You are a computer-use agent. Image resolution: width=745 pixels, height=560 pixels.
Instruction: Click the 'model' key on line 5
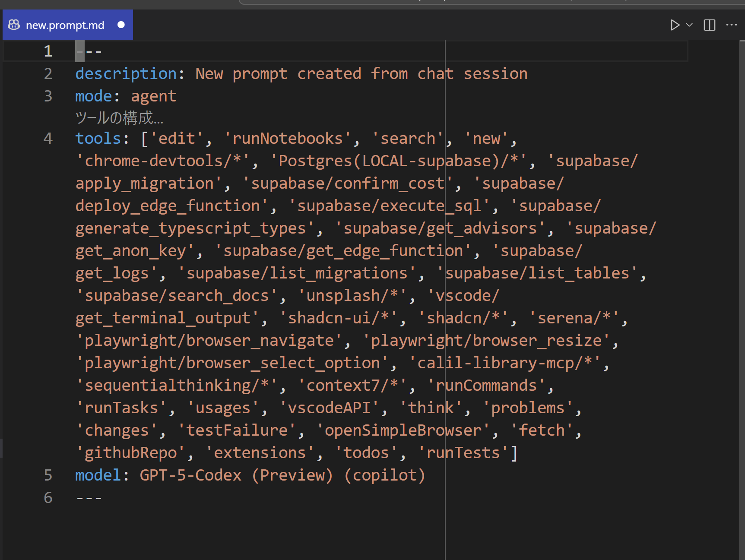pos(98,475)
